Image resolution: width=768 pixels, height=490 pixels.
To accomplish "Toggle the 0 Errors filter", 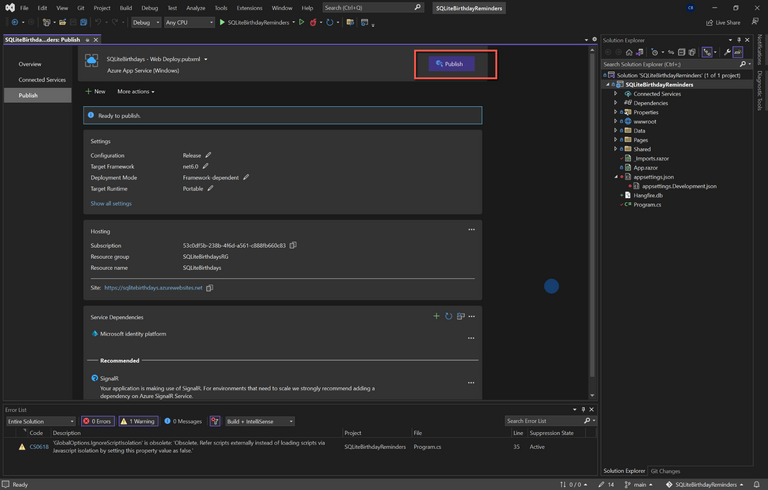I will [x=99, y=421].
